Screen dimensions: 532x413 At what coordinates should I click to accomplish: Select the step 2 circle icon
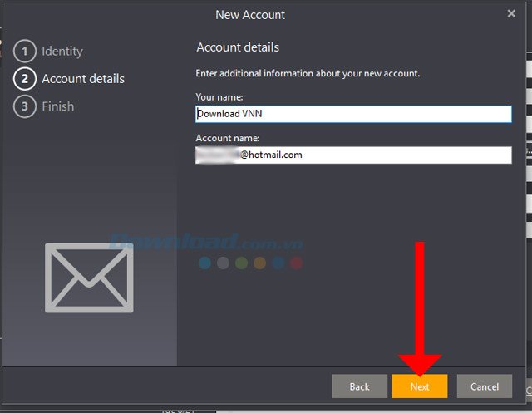point(25,79)
